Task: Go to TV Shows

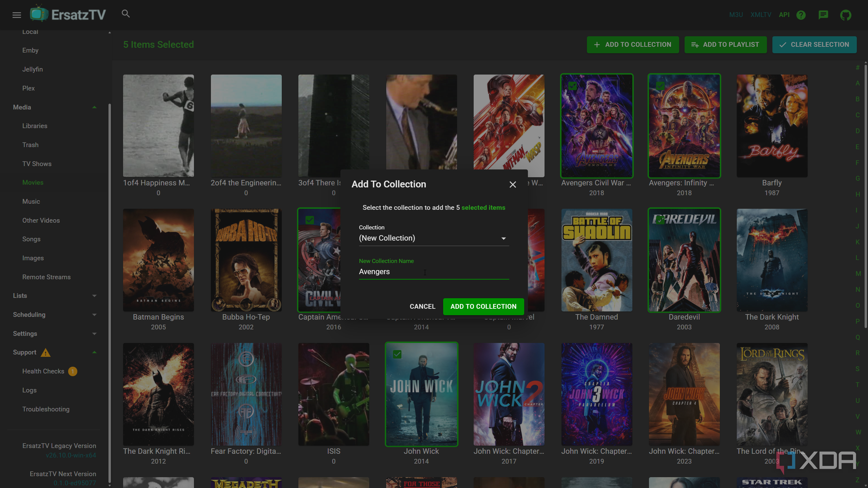Action: [x=37, y=164]
